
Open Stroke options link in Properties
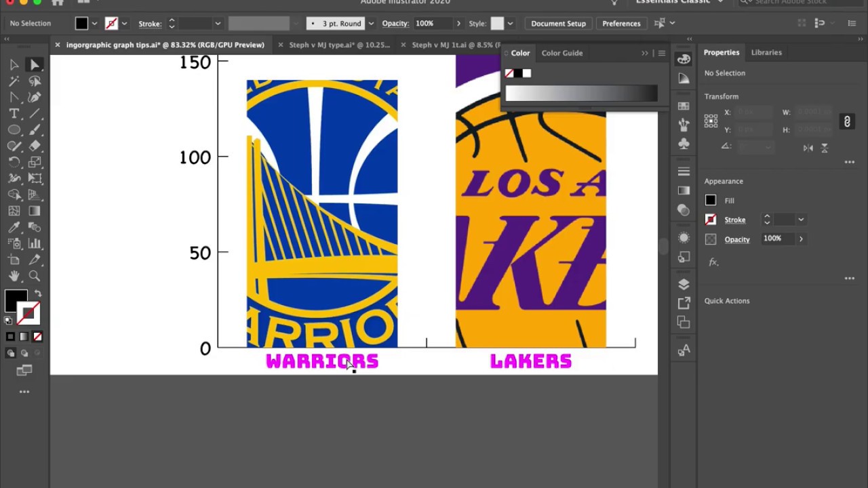tap(734, 220)
